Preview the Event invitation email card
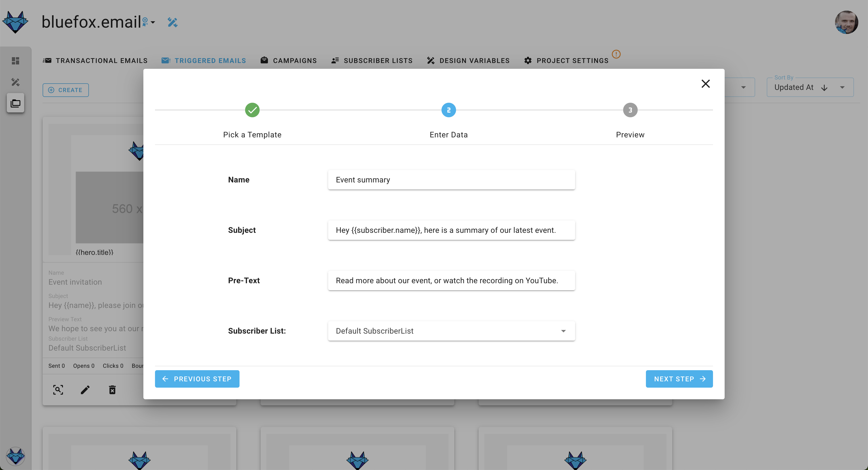The width and height of the screenshot is (868, 470). 58,390
